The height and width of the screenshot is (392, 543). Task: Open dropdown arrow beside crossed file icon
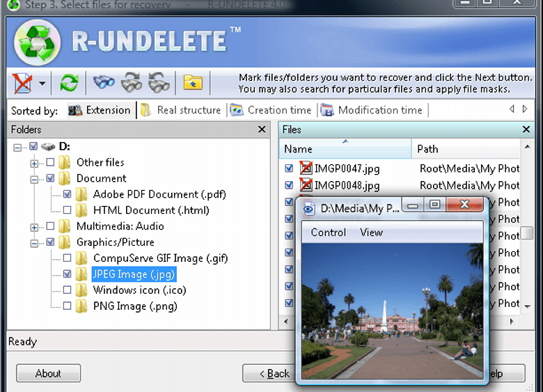(42, 84)
